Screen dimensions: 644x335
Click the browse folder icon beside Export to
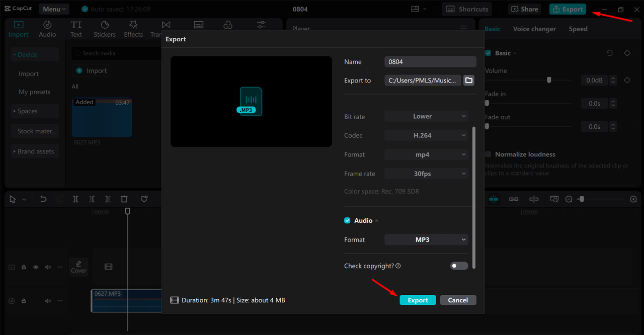tap(469, 80)
